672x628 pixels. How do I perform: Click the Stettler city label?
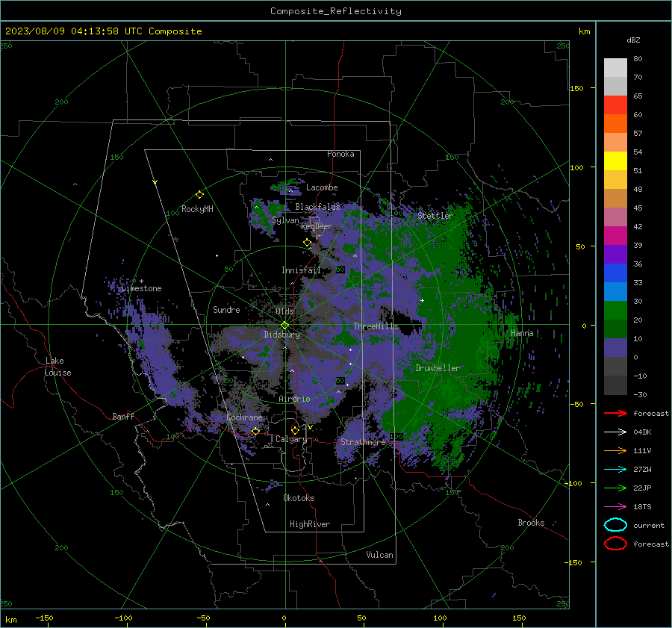pos(435,216)
